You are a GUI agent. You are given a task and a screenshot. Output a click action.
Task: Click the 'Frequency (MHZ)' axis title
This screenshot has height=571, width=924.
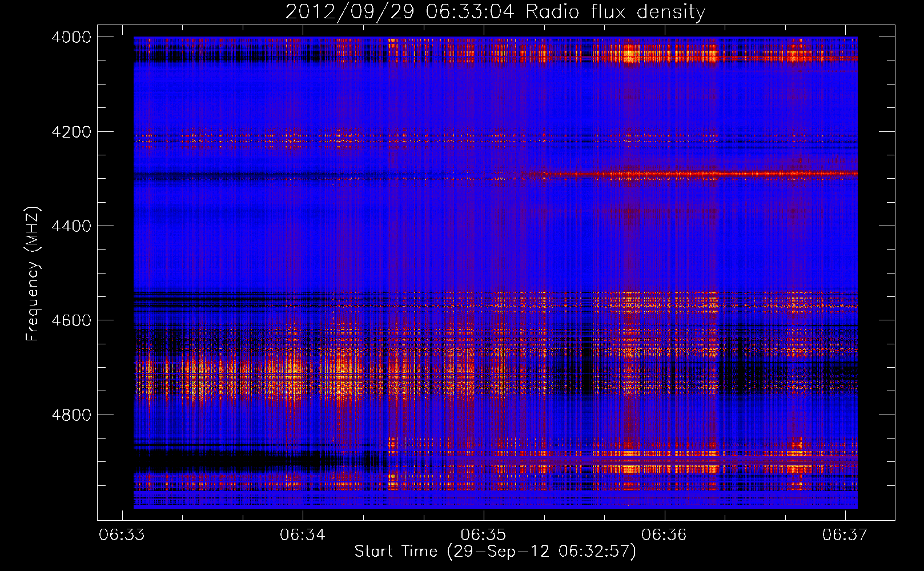click(33, 274)
